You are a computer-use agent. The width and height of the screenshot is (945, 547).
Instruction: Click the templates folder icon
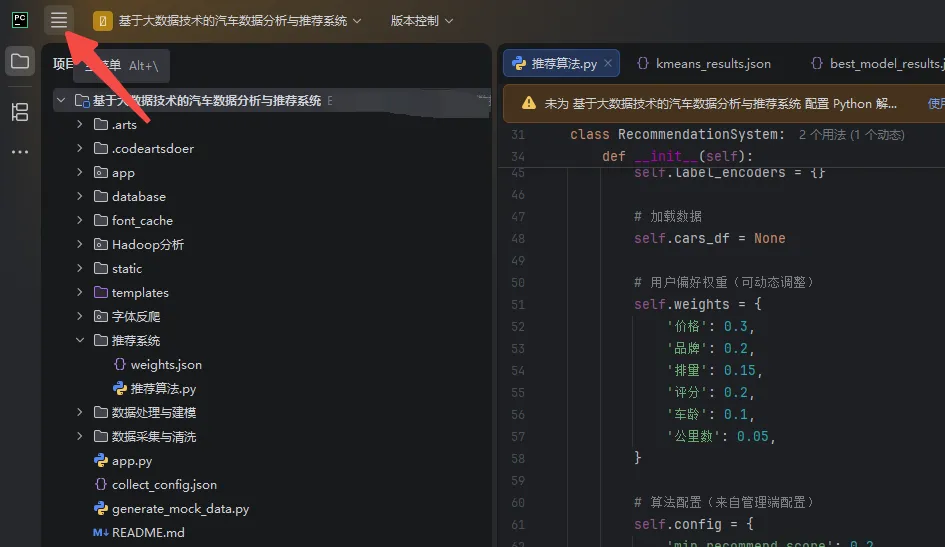(x=101, y=292)
